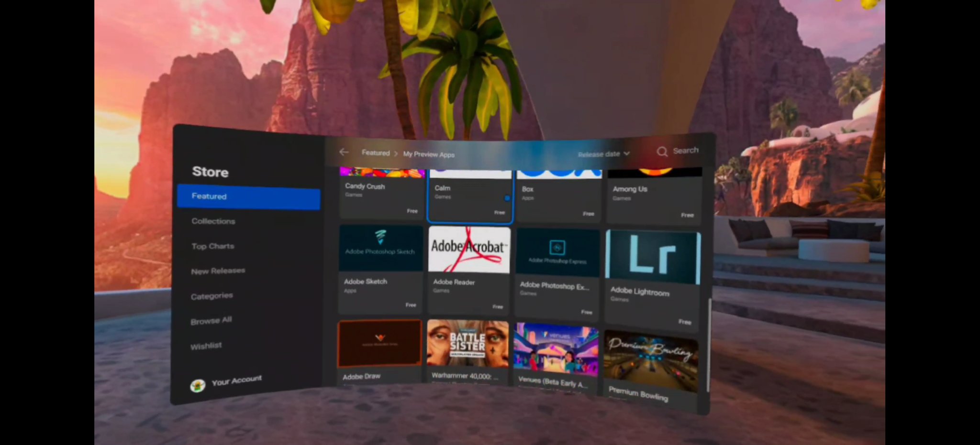The height and width of the screenshot is (445, 980).
Task: Select Categories in the Store sidebar
Action: click(x=212, y=296)
